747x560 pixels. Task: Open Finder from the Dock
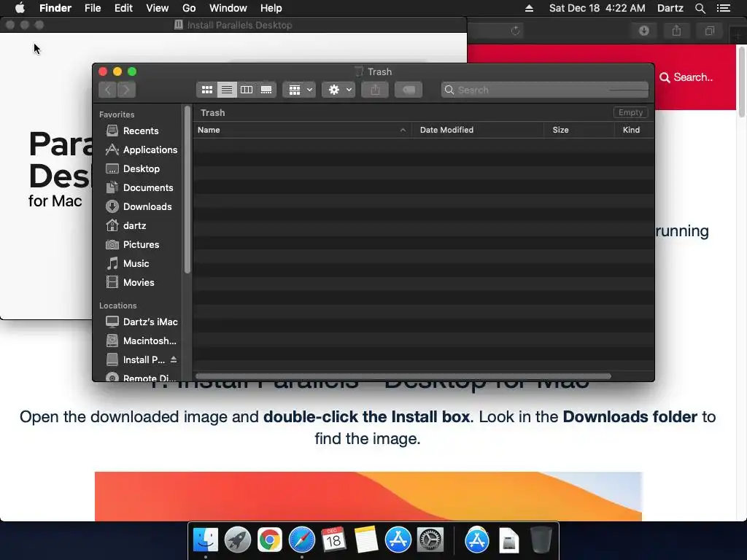pyautogui.click(x=205, y=540)
